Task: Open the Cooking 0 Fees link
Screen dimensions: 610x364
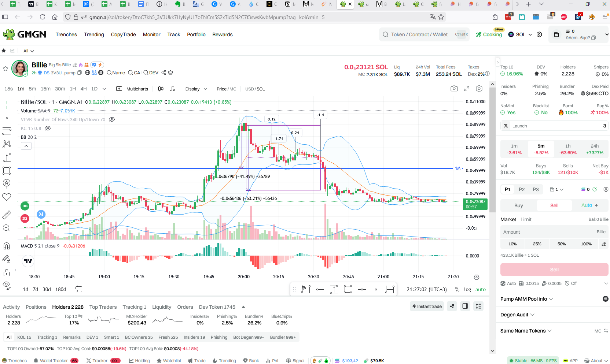Action: point(489,34)
